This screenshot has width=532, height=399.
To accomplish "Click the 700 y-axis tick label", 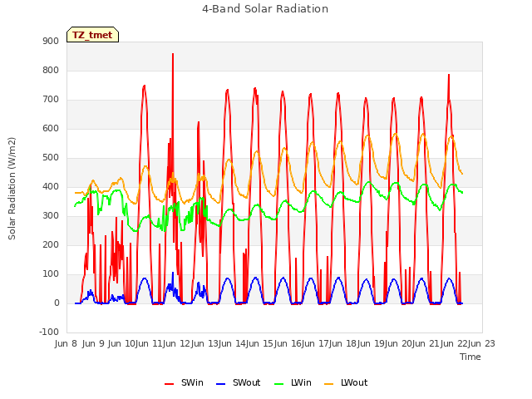I will point(51,100).
